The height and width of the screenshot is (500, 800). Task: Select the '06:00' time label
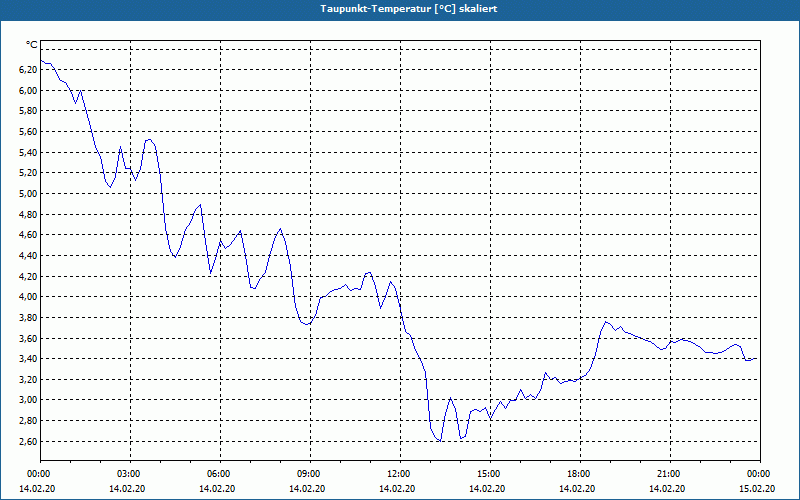pos(220,474)
